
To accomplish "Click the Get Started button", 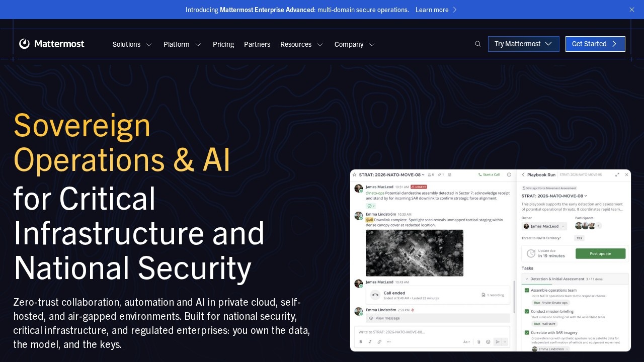I will 595,44.
